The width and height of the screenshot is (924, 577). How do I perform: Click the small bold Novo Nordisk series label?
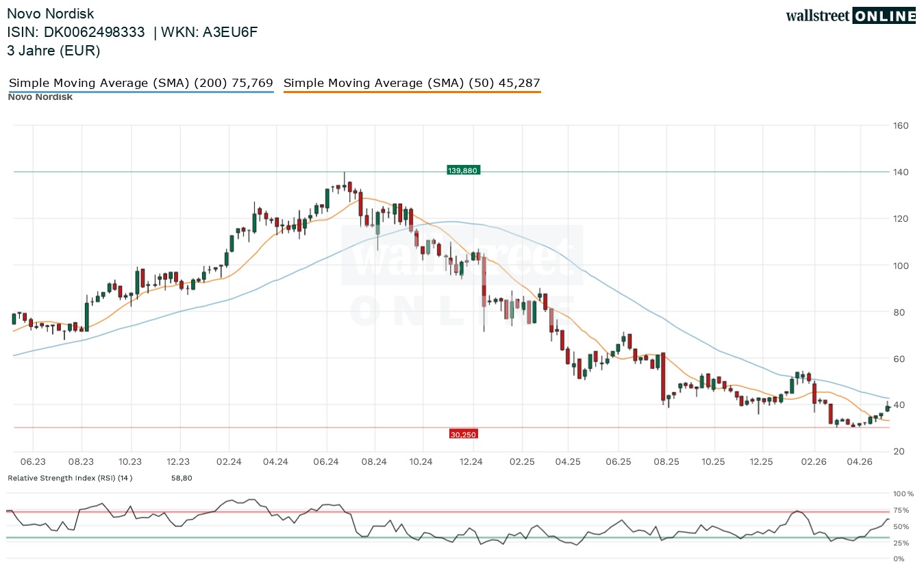pos(40,97)
